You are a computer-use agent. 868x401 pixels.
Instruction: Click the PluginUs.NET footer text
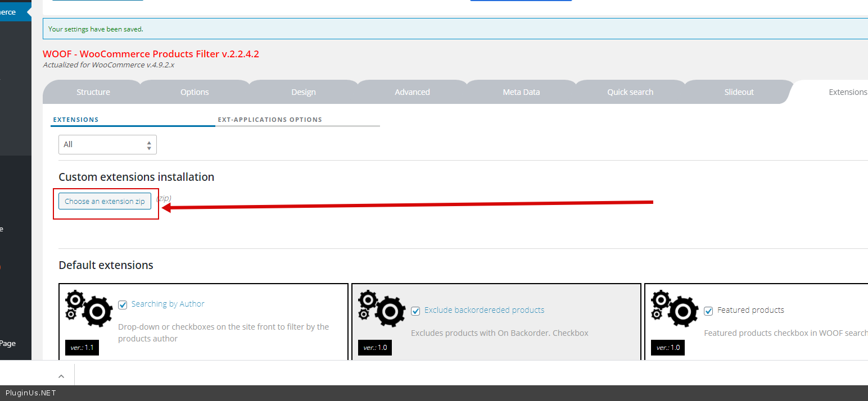31,393
